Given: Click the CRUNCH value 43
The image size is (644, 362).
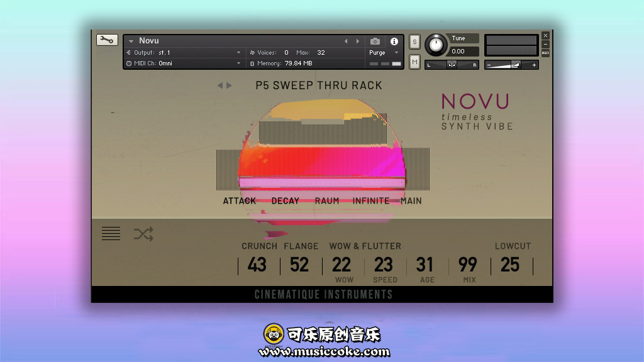Looking at the screenshot, I should (257, 265).
